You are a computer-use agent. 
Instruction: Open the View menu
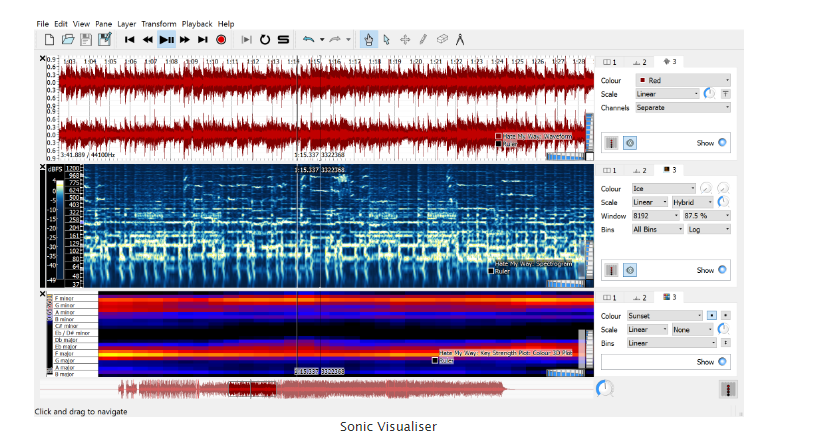[81, 24]
